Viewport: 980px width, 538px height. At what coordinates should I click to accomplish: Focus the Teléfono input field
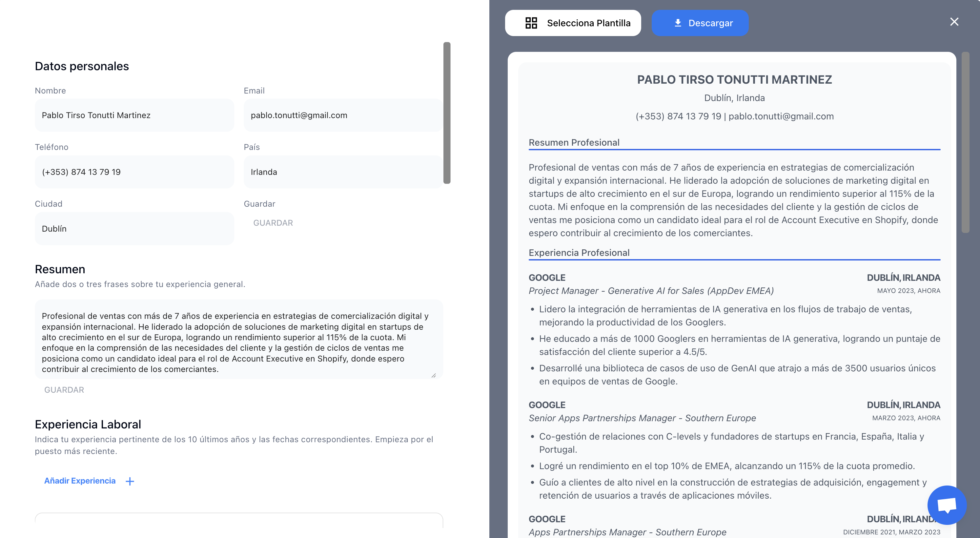(x=134, y=172)
